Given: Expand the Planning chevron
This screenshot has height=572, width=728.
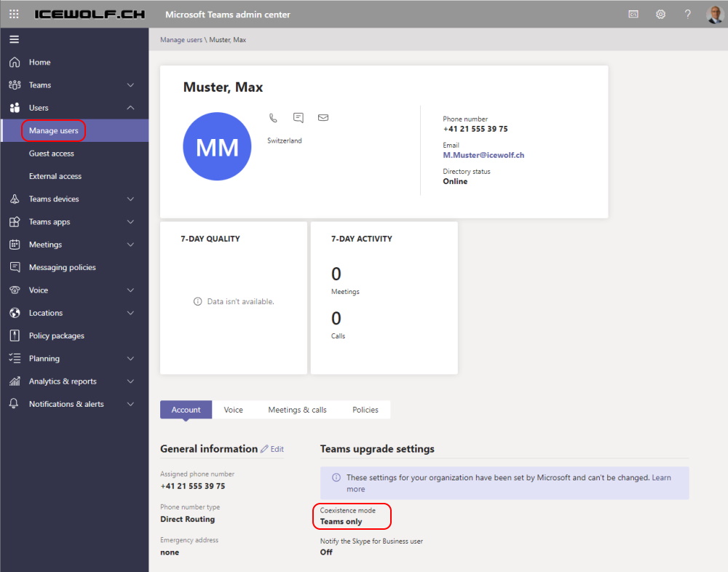Looking at the screenshot, I should (130, 358).
